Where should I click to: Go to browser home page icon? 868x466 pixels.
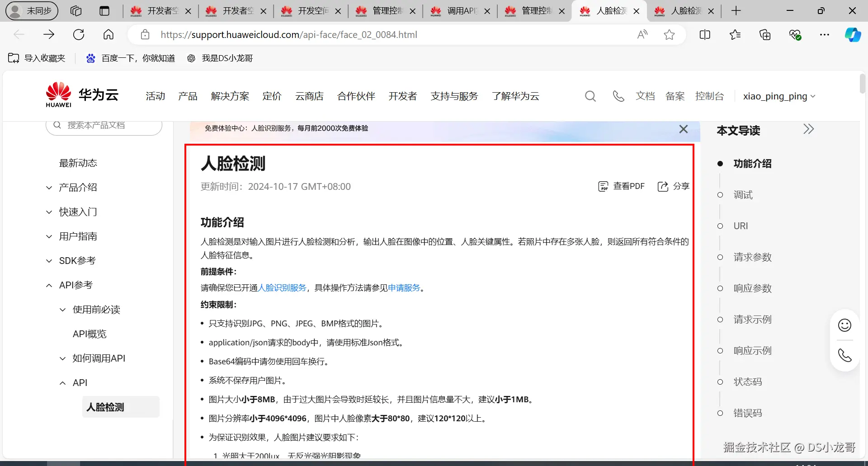(x=108, y=35)
